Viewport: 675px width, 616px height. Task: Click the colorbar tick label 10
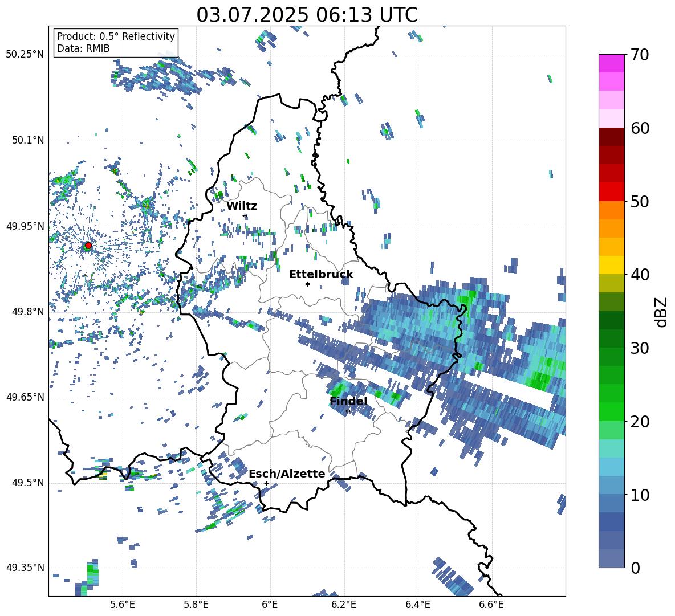coord(640,495)
